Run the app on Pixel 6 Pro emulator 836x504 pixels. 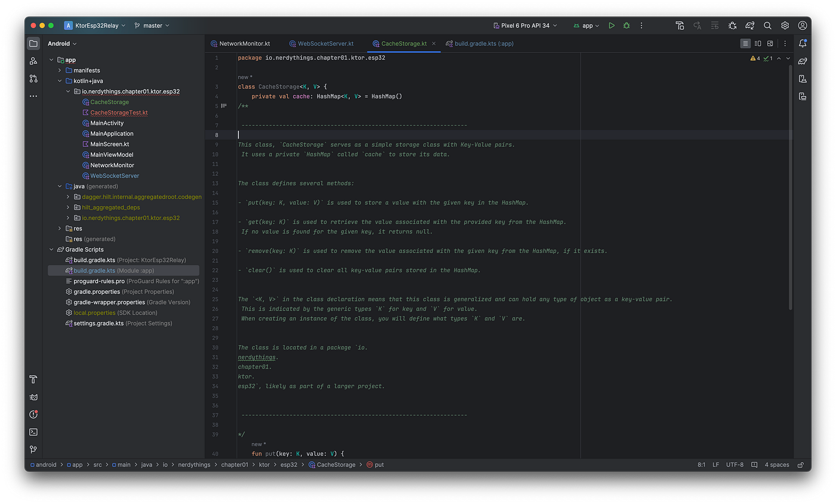(x=611, y=25)
